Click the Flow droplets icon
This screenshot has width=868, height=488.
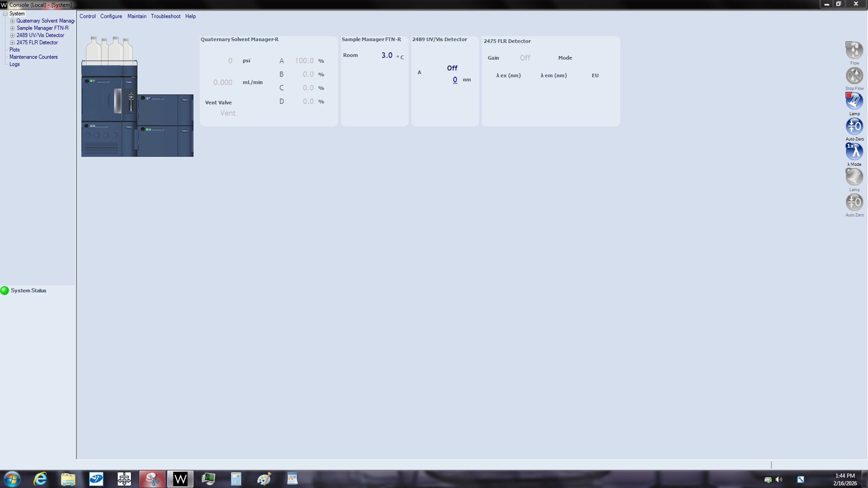pos(854,50)
